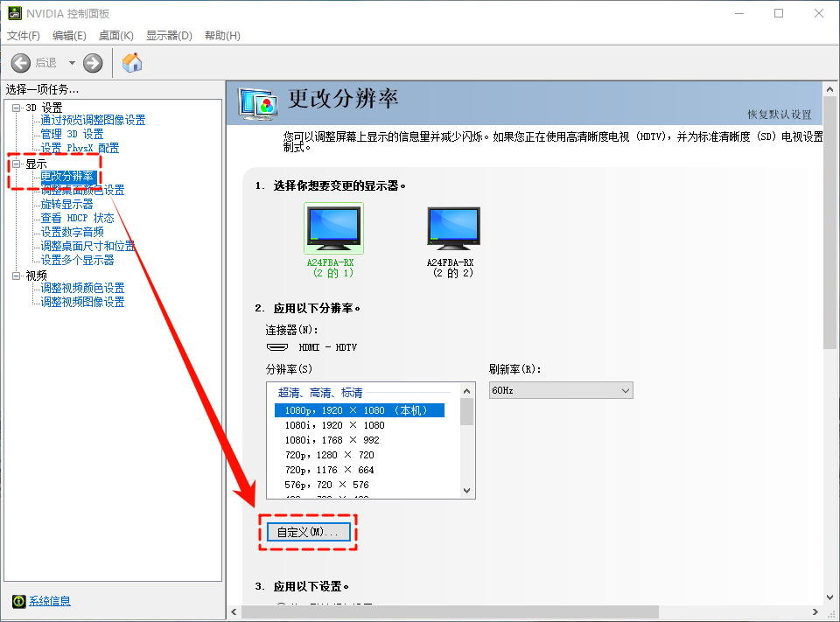Select 管理 3D 设置 in the sidebar
Viewport: 840px width, 622px height.
click(x=72, y=133)
